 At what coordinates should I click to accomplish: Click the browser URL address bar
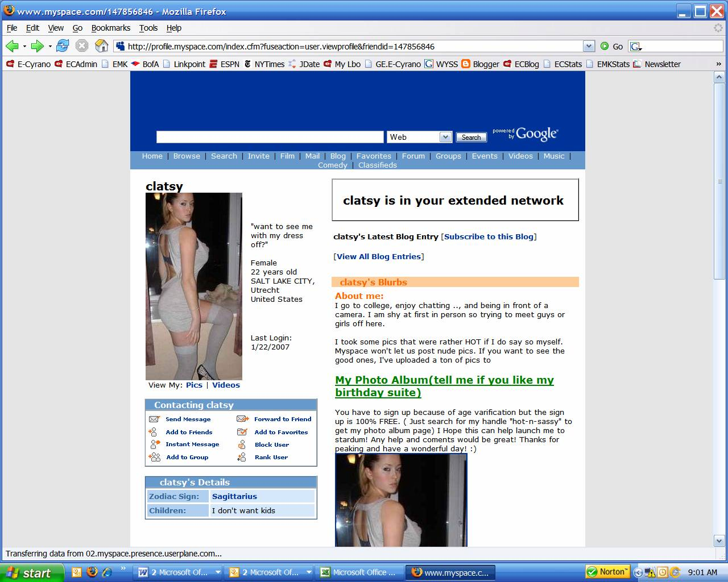(348, 46)
